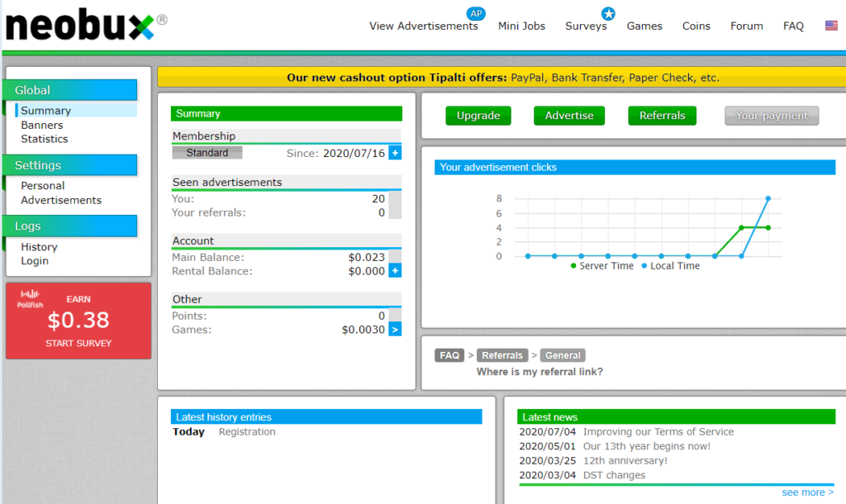Toggle Server Time legend in chart
The image size is (846, 504).
(602, 265)
